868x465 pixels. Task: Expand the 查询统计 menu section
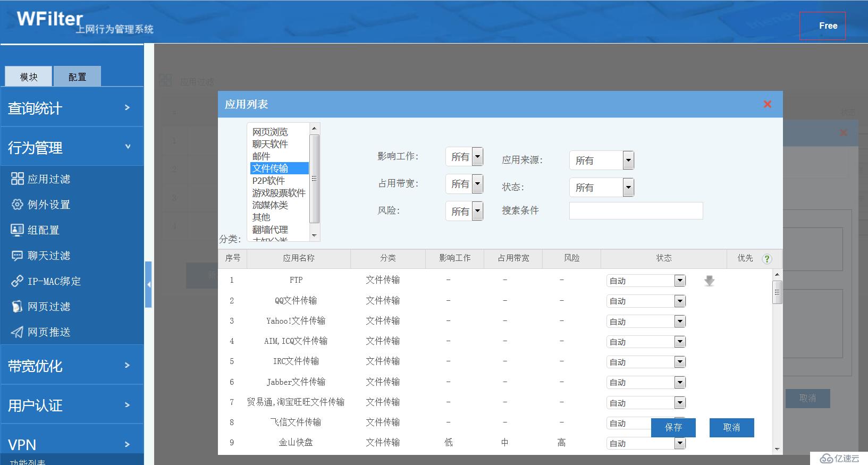72,107
